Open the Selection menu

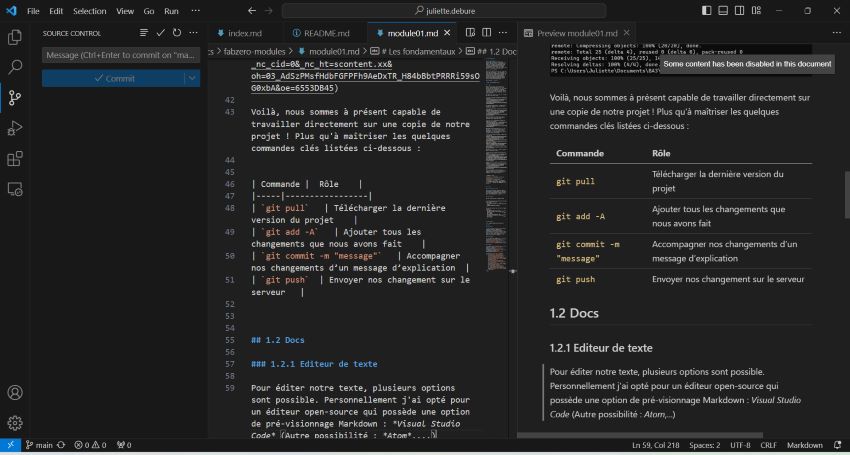point(91,11)
